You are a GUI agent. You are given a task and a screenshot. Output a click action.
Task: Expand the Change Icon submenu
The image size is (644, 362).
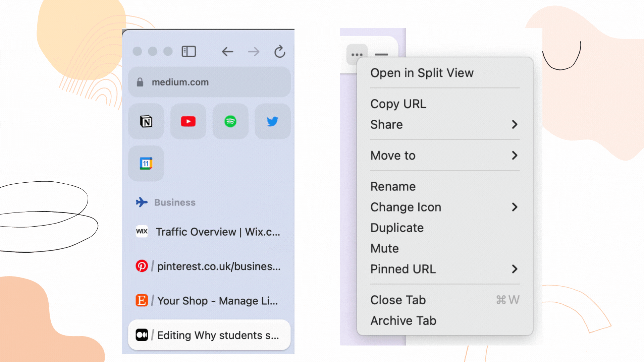click(406, 207)
